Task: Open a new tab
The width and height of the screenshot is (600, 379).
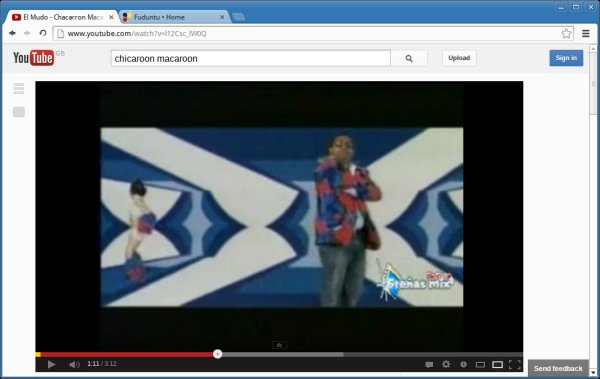Action: [238, 17]
